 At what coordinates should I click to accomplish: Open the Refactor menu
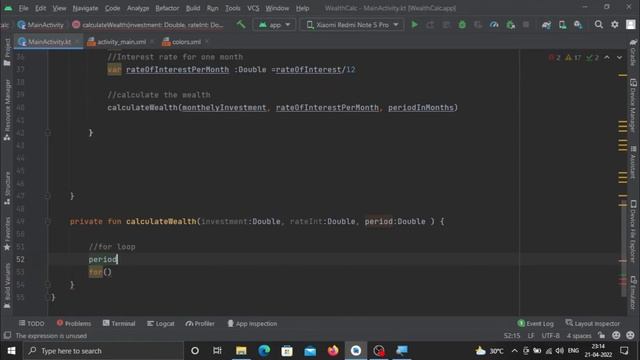tap(167, 8)
